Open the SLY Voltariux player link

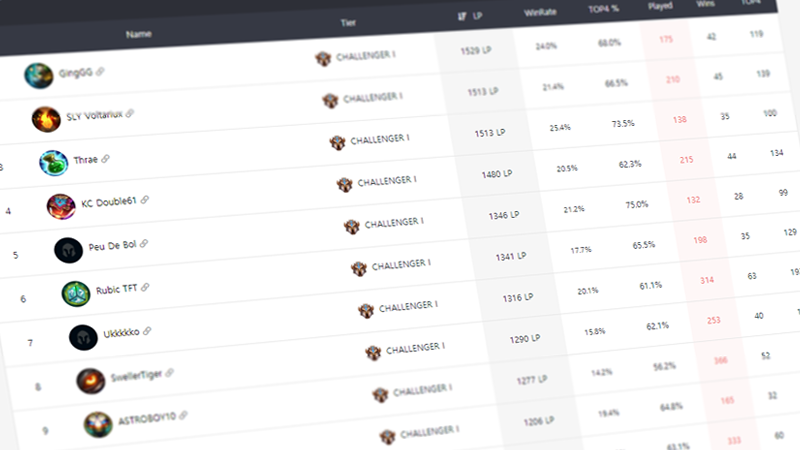point(94,115)
